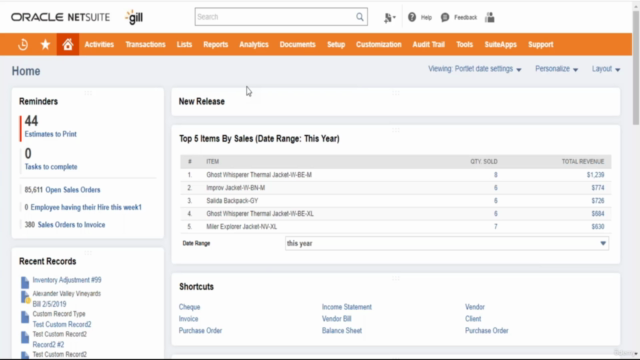
Task: Click the Inventory Adjustment #99 document icon
Action: click(25, 282)
